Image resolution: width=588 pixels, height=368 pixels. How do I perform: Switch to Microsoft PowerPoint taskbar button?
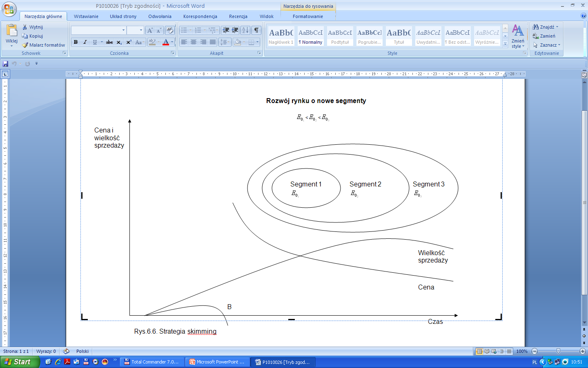pyautogui.click(x=218, y=362)
